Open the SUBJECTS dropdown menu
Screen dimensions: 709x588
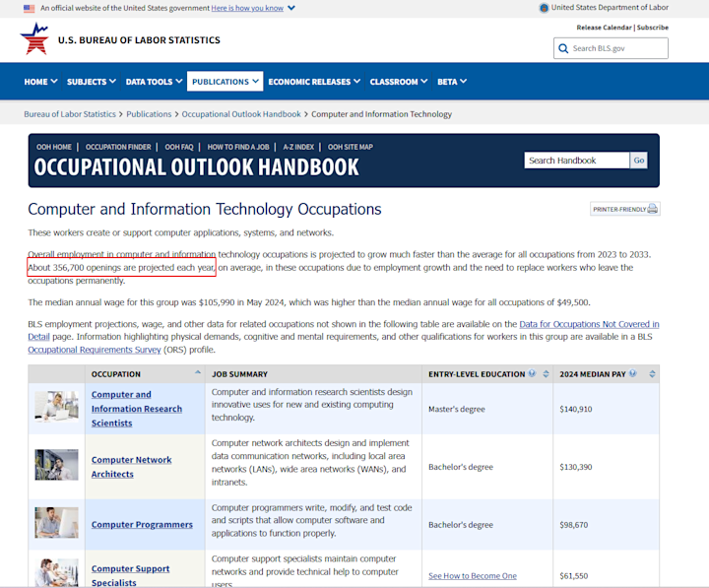pos(92,82)
